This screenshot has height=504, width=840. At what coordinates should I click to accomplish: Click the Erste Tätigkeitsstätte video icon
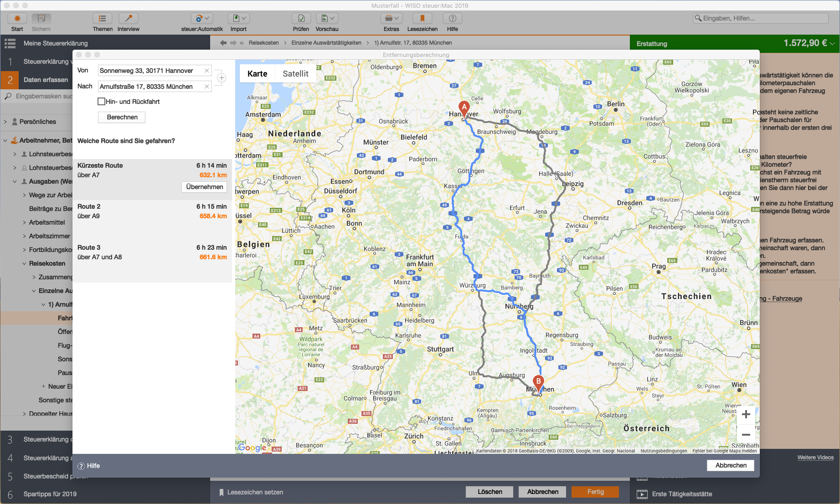click(642, 494)
